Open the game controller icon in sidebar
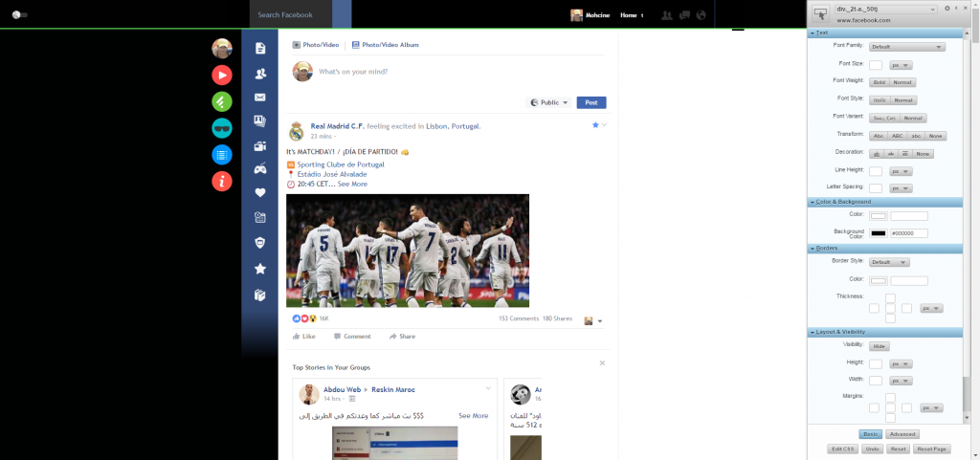 [260, 168]
